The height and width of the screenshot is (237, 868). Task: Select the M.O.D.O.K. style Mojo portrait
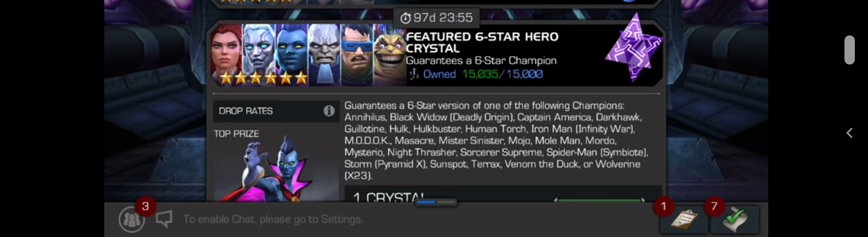[x=389, y=55]
